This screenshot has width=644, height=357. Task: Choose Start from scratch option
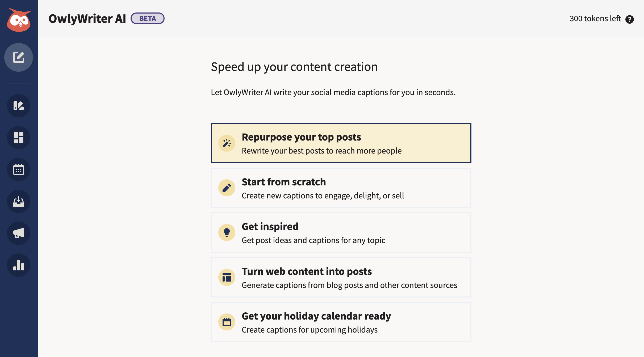click(x=341, y=188)
